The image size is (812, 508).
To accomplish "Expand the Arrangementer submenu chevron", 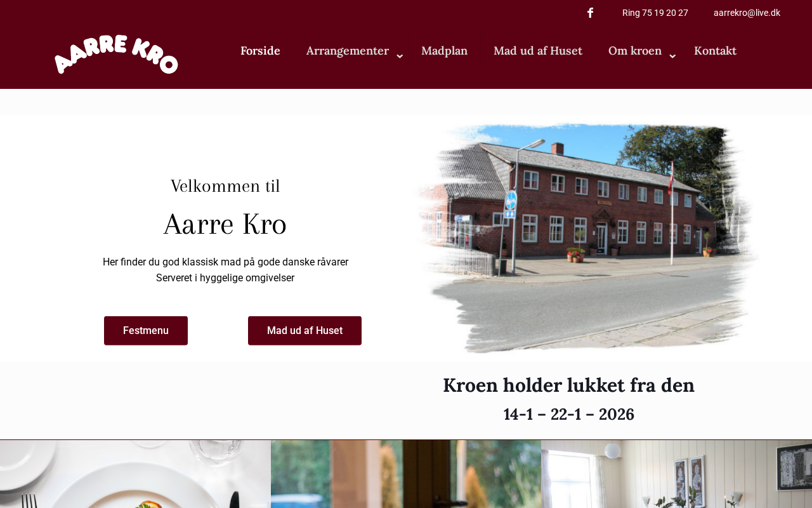I will (x=400, y=57).
